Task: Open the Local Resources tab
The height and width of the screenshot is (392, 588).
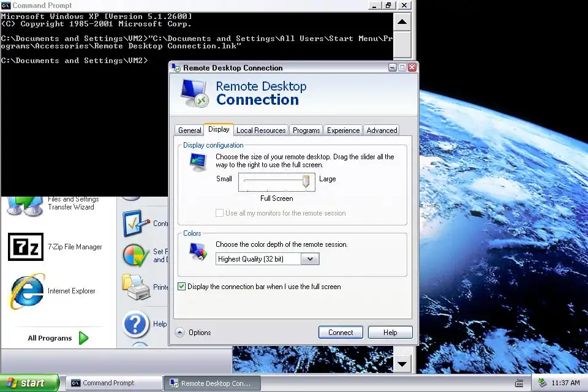Action: coord(261,130)
